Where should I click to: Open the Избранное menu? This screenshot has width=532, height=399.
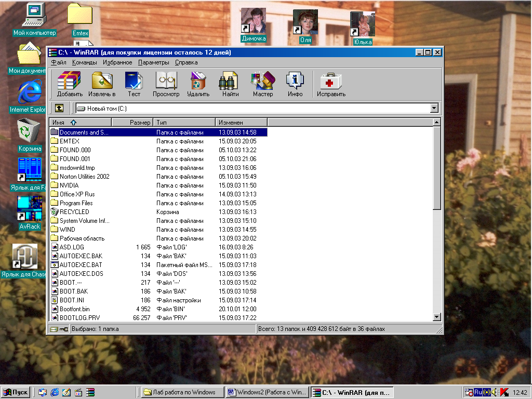click(117, 62)
